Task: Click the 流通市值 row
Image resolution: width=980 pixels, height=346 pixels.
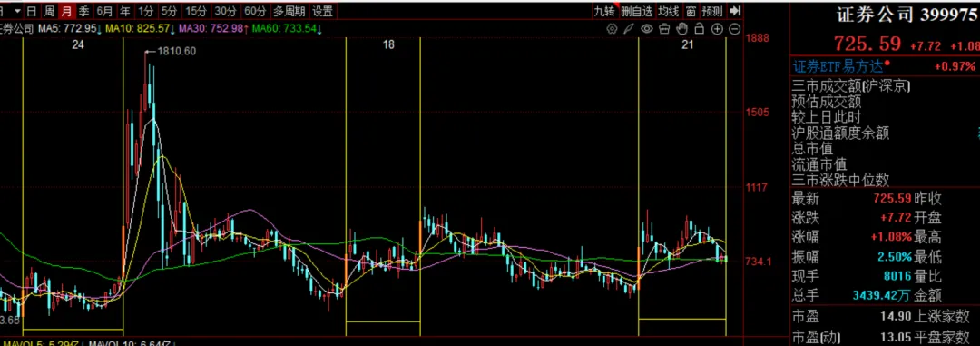Action: [819, 164]
